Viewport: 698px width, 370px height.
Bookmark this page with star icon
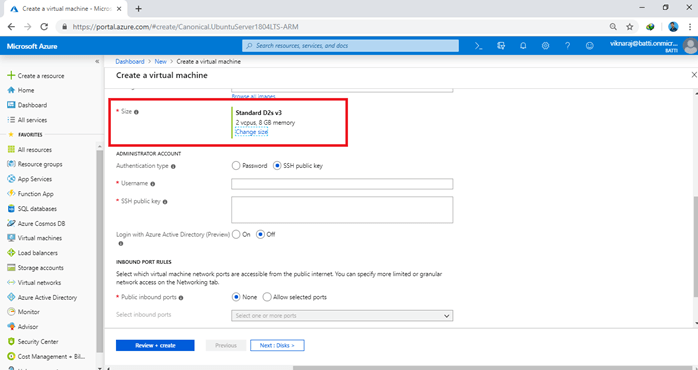(629, 27)
